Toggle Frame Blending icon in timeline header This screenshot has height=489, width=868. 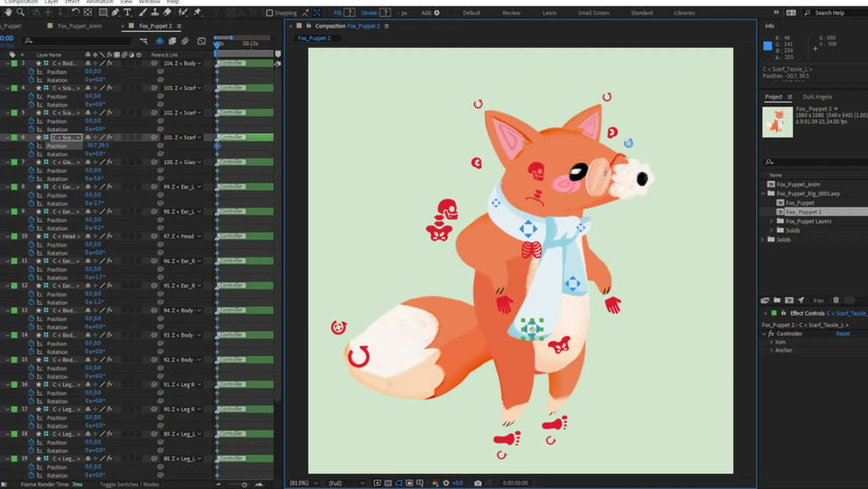(172, 41)
